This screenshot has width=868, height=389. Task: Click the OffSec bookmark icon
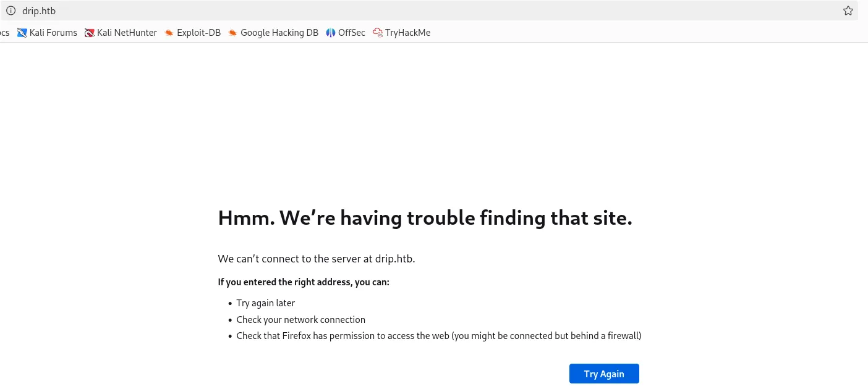coord(331,33)
